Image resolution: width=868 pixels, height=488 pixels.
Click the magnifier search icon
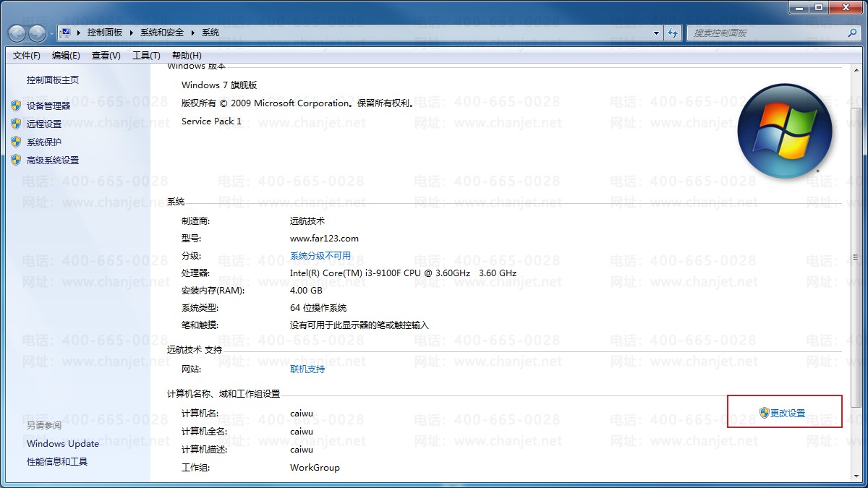[x=852, y=33]
